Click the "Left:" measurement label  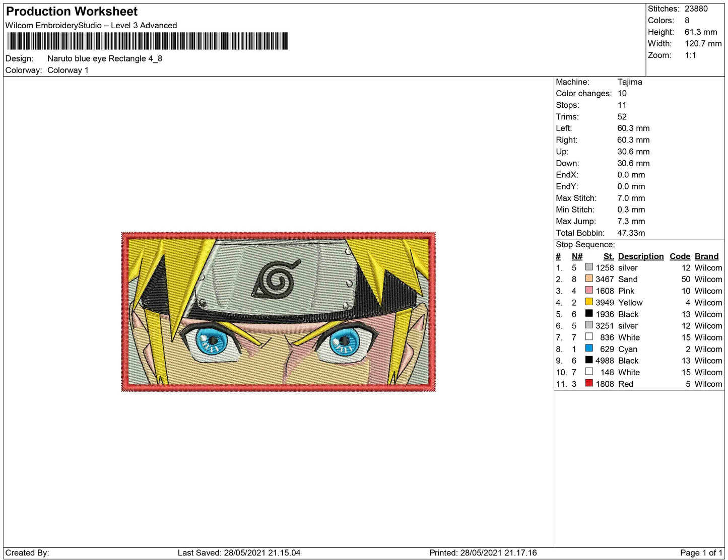coord(564,128)
